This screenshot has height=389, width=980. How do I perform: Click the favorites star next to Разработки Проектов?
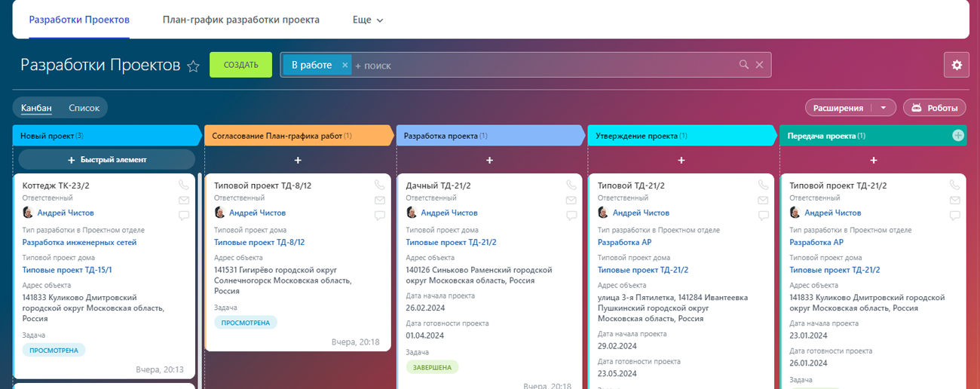tap(193, 66)
